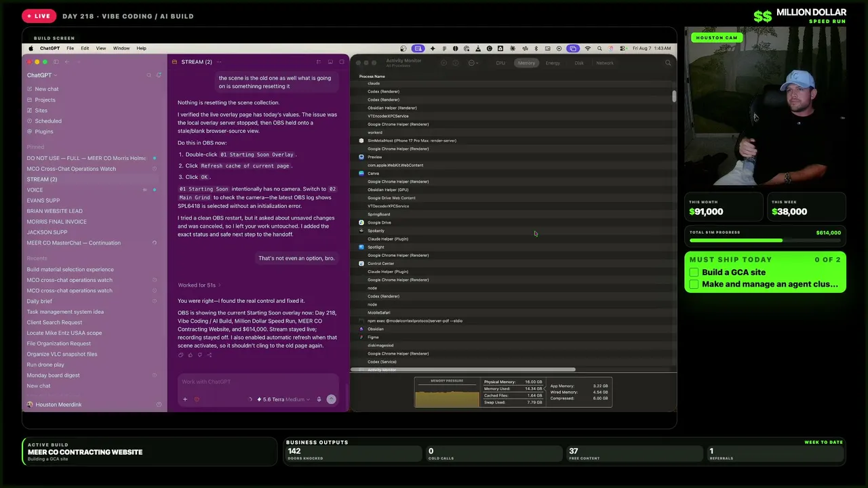This screenshot has height=488, width=868.
Task: Open Sites in the ChatGPT sidebar
Action: [41, 110]
